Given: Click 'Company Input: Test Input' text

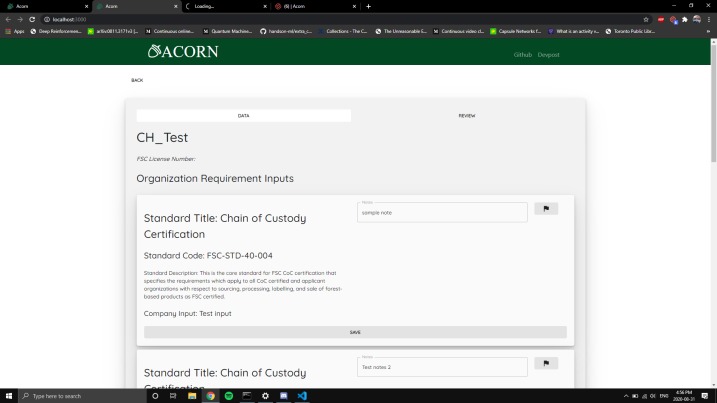Looking at the screenshot, I should (187, 314).
